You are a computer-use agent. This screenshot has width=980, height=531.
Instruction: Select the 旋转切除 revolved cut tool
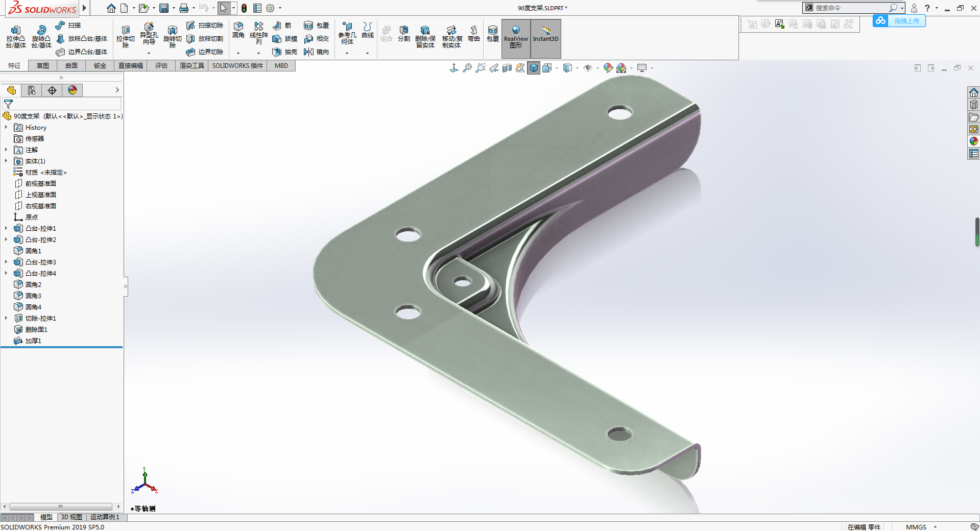(x=172, y=37)
